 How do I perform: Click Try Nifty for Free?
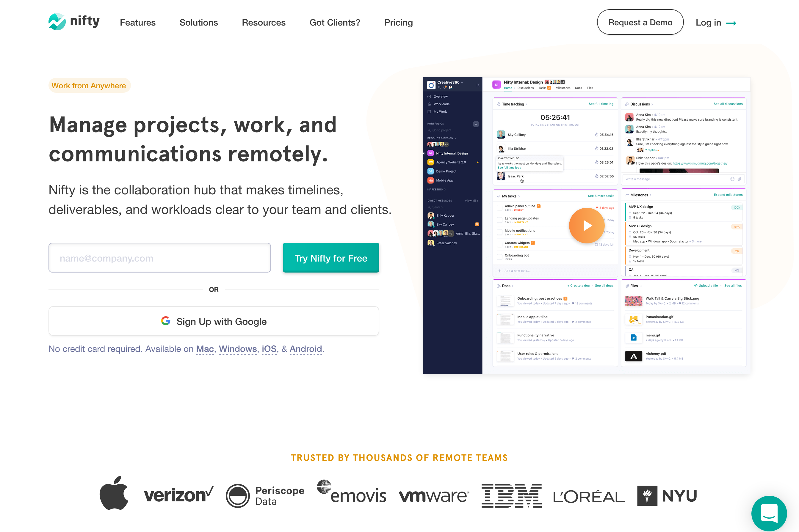pos(331,258)
